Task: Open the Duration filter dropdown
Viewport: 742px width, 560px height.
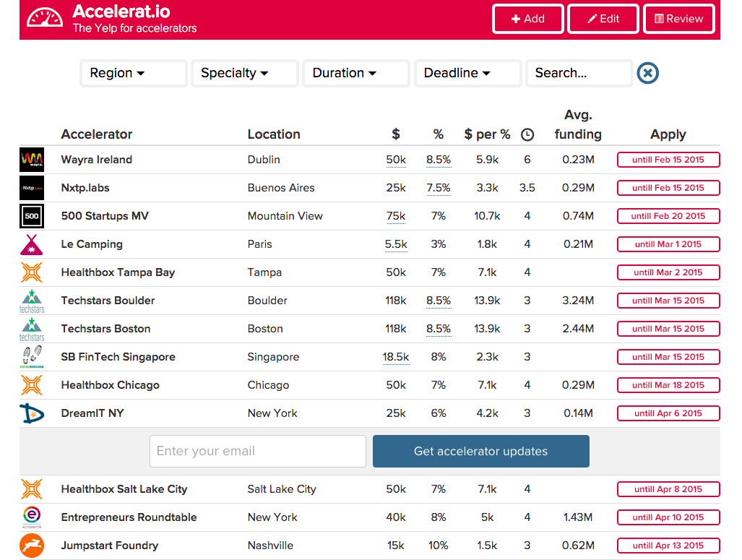Action: point(356,73)
